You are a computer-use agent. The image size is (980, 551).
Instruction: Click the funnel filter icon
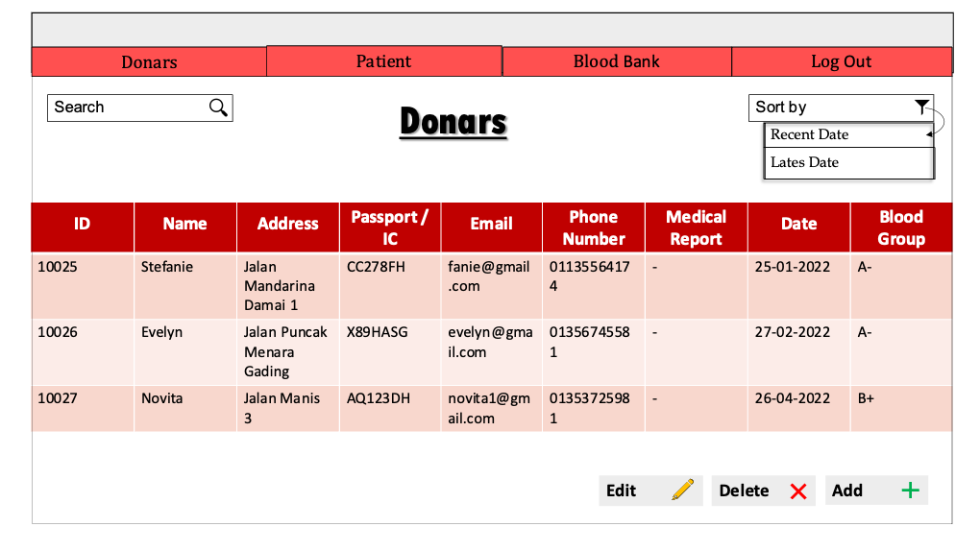click(x=921, y=108)
